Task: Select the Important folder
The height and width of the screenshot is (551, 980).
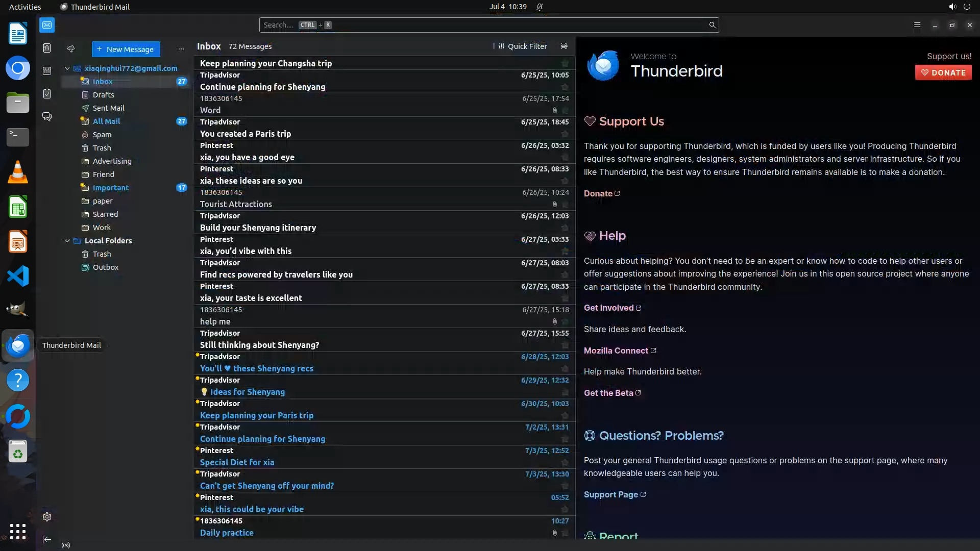Action: [x=111, y=188]
